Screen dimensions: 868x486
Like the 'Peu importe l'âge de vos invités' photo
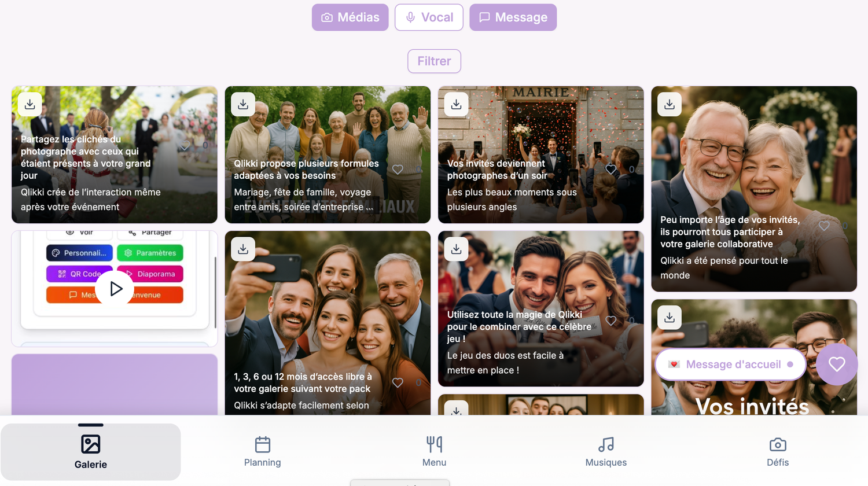(x=824, y=226)
